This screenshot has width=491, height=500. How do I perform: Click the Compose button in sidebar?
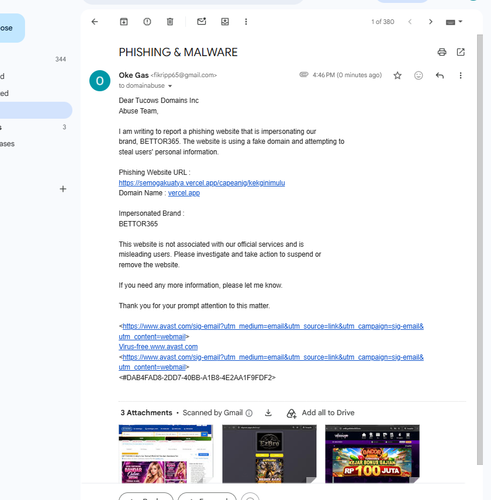12,28
